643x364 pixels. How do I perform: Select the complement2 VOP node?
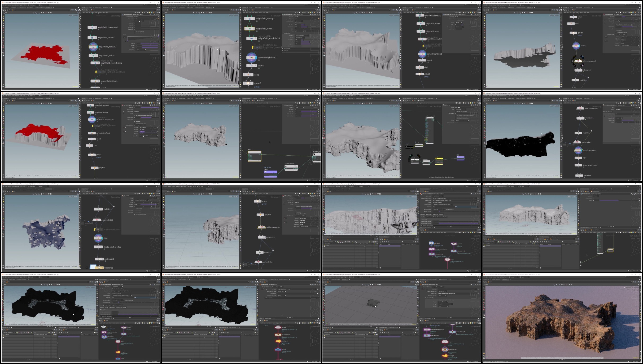pos(291,167)
